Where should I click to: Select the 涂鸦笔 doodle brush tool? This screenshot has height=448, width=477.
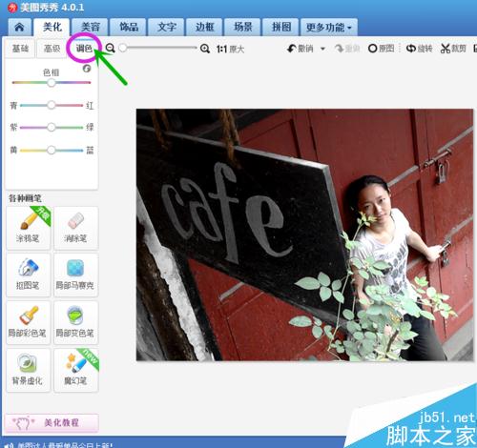tap(29, 228)
